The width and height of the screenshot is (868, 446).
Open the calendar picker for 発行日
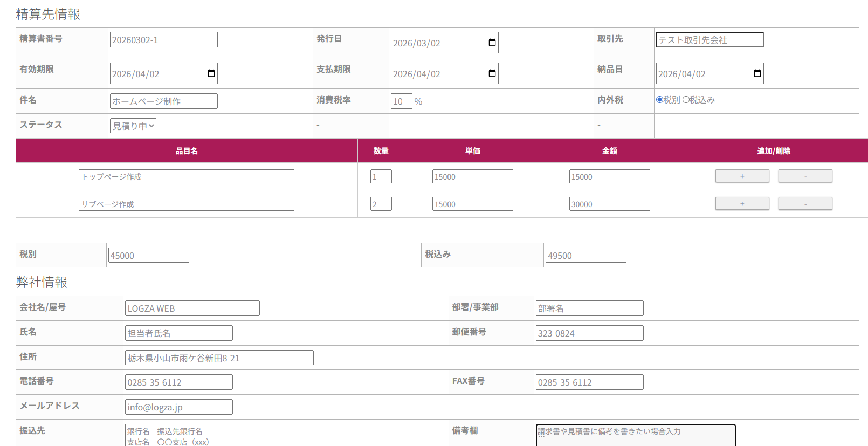(492, 43)
